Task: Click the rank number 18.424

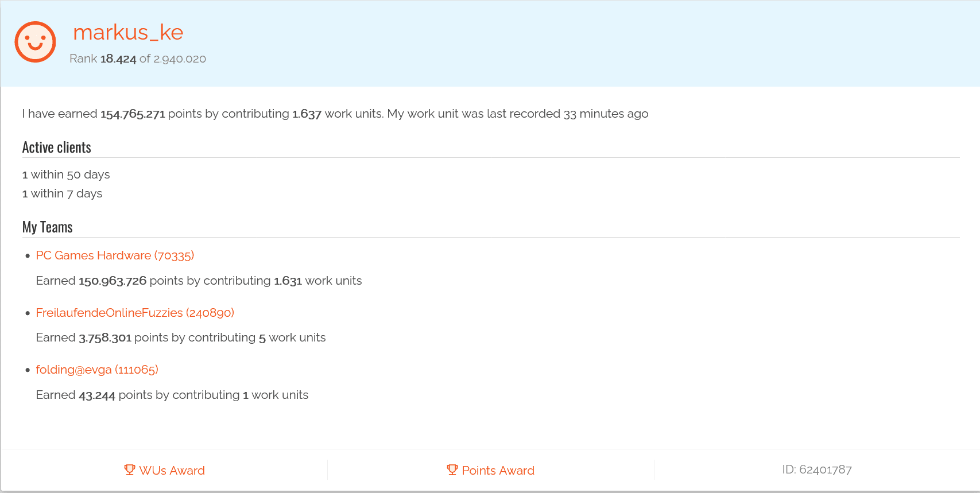Action: (x=118, y=59)
